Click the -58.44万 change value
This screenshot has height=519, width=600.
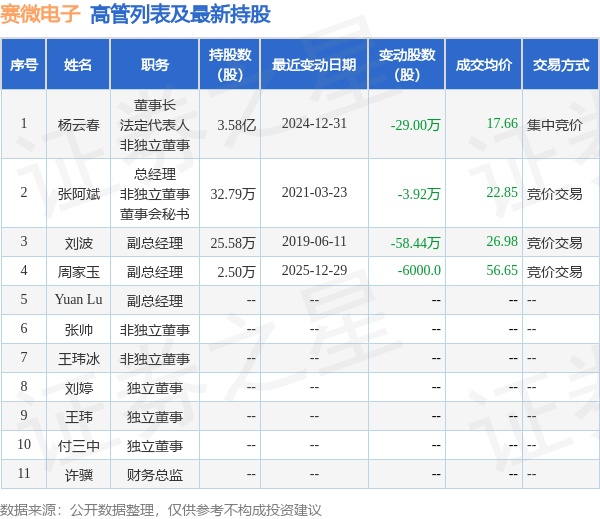tap(415, 243)
